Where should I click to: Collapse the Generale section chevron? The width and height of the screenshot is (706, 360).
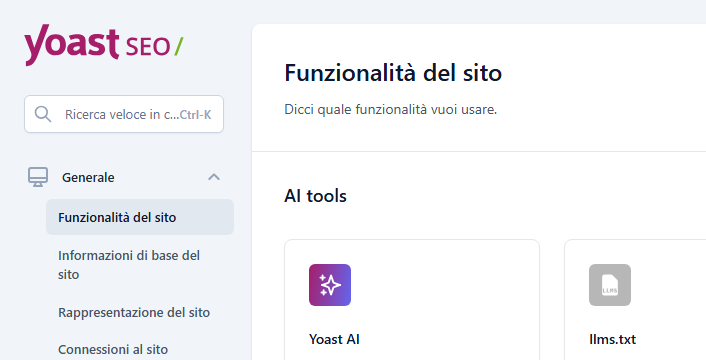(214, 177)
